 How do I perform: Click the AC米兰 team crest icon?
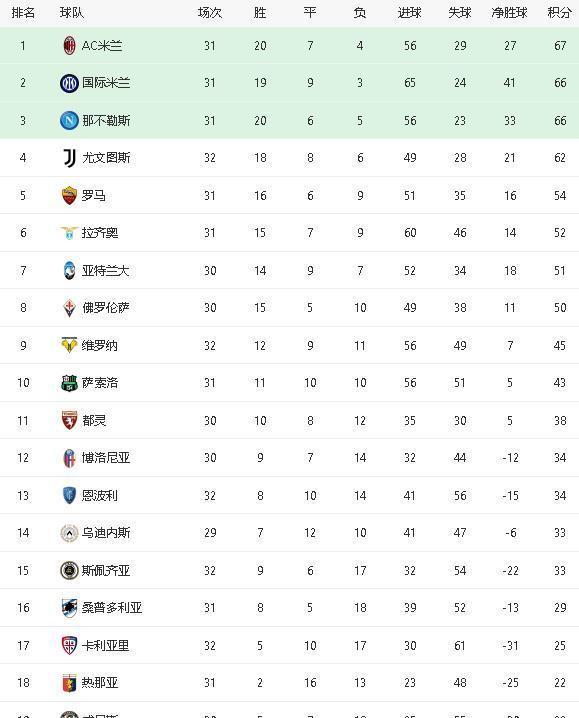(x=69, y=45)
